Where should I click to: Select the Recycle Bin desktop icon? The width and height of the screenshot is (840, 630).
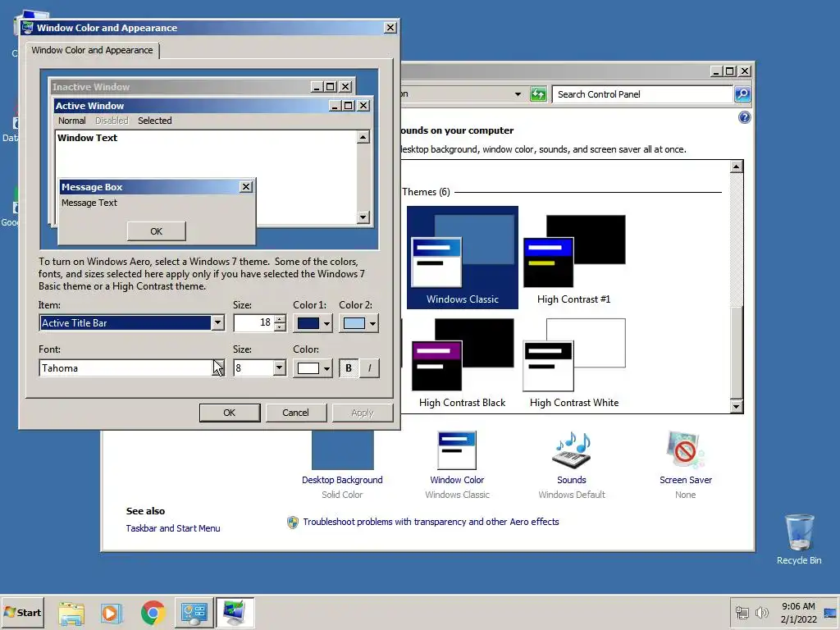(x=799, y=539)
